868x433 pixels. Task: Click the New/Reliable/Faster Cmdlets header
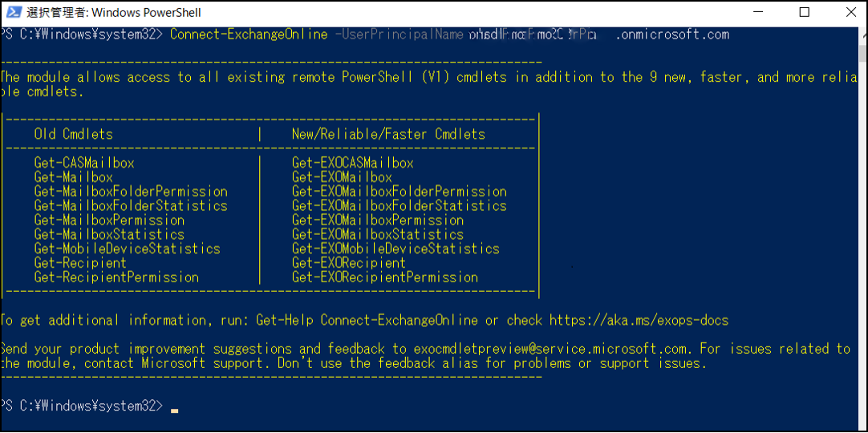click(388, 135)
